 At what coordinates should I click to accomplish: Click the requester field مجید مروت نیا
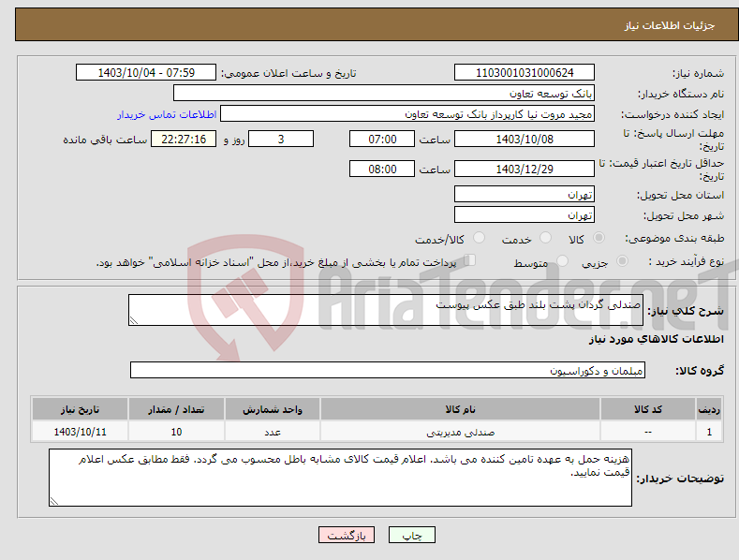point(407,114)
